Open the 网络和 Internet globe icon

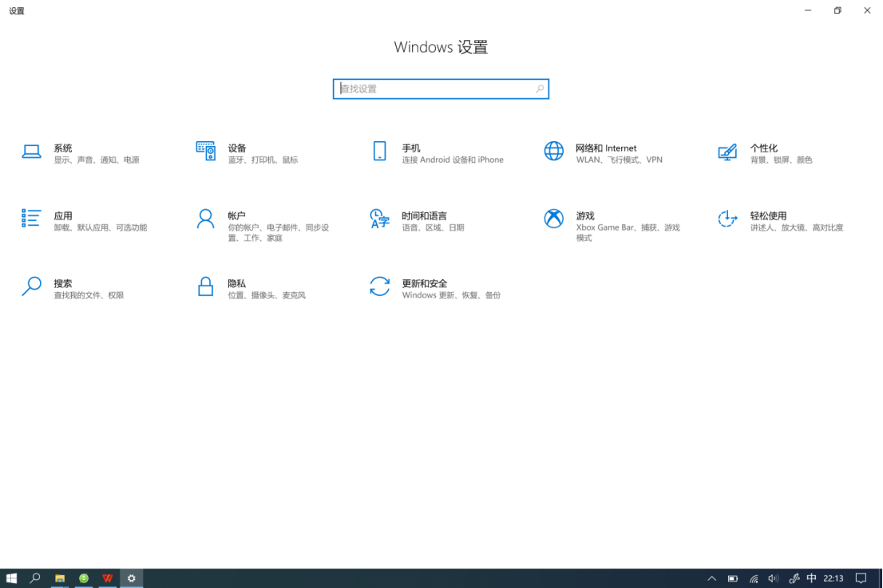coord(553,151)
